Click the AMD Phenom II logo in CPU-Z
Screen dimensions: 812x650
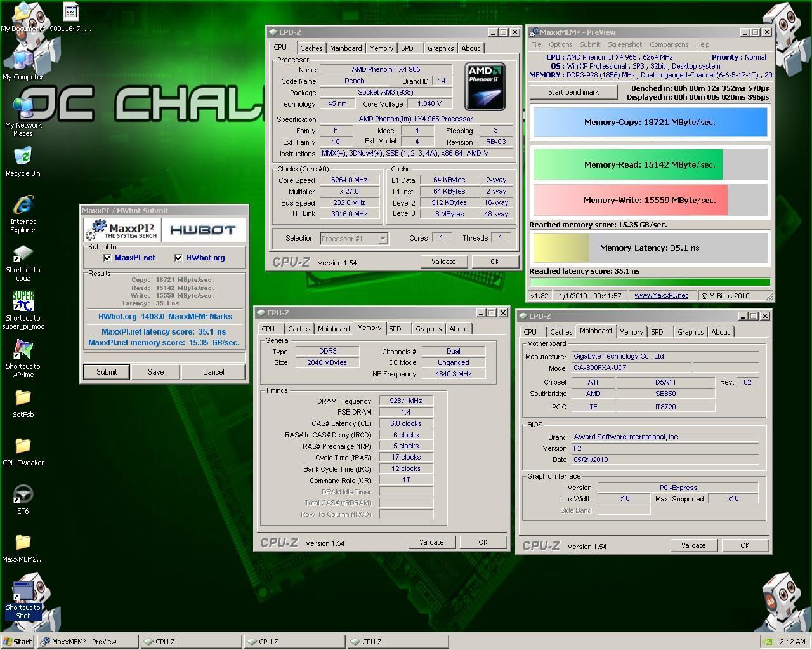tap(485, 86)
